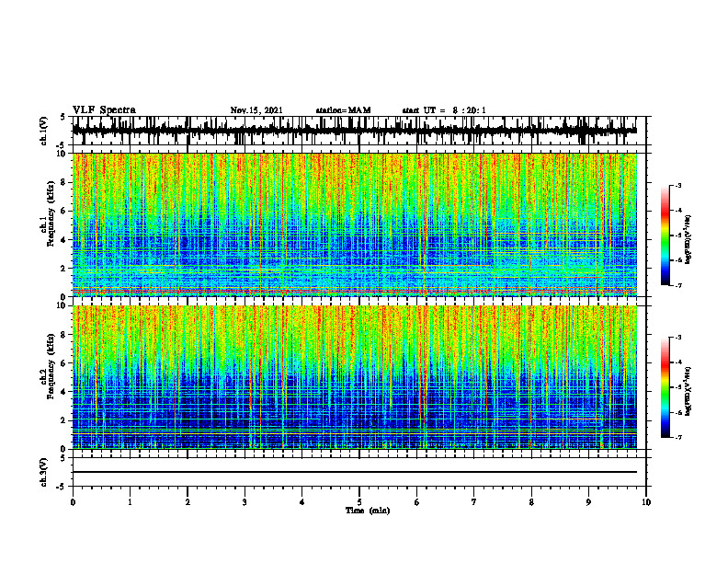Click the ch.2 spectrogram color scale bar
728x563 pixels.
coord(665,387)
